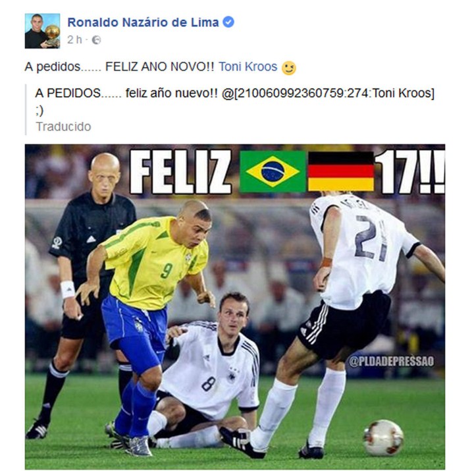Image resolution: width=476 pixels, height=471 pixels.
Task: Click the Germany flag in the photo
Action: point(341,171)
